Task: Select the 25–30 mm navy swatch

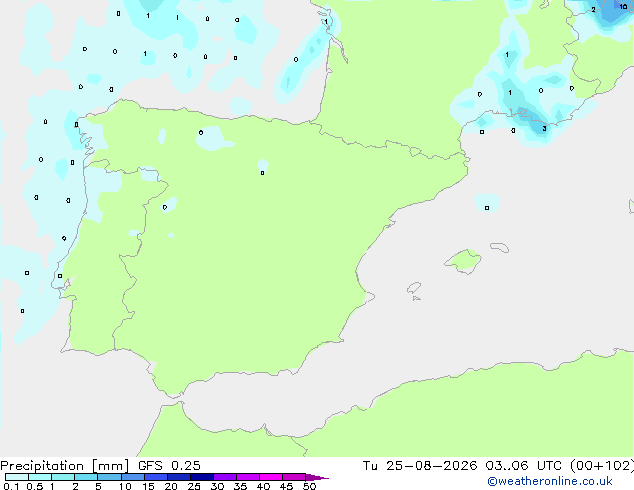Action: 202,477
